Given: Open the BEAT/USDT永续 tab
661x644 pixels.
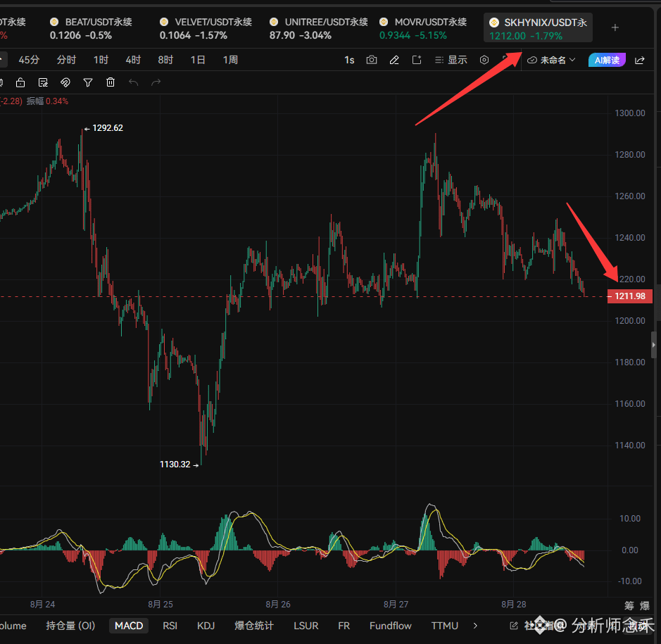Looking at the screenshot, I should click(91, 28).
